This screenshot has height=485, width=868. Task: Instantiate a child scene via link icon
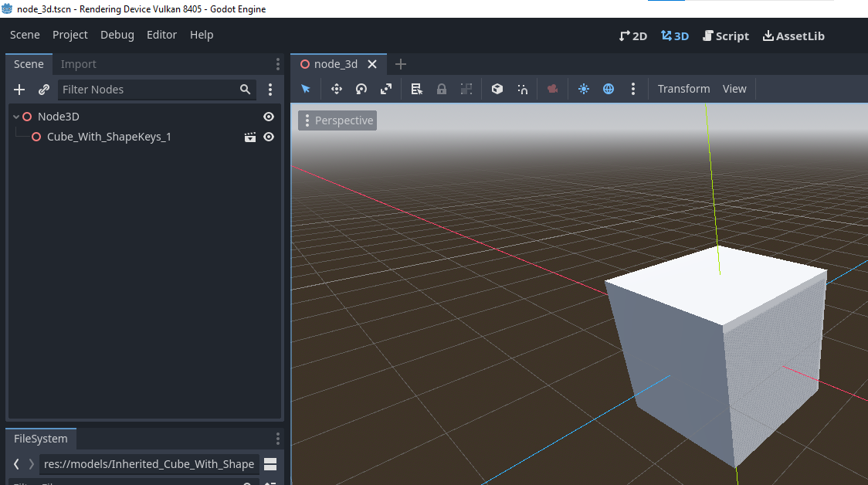point(44,89)
